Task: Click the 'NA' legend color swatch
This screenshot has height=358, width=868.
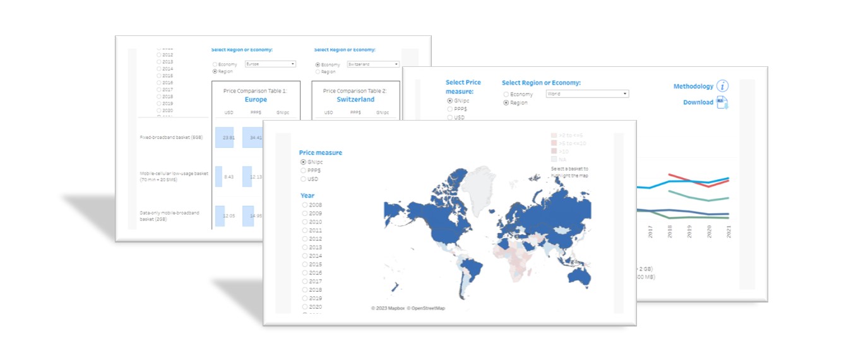Action: click(554, 159)
